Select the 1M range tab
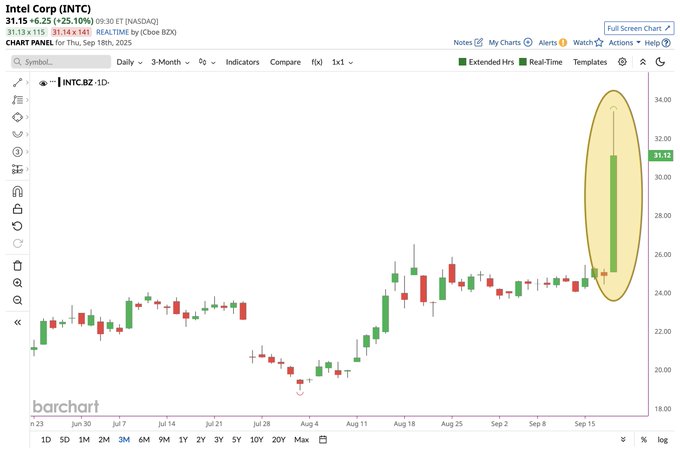This screenshot has height=451, width=680. [x=84, y=439]
